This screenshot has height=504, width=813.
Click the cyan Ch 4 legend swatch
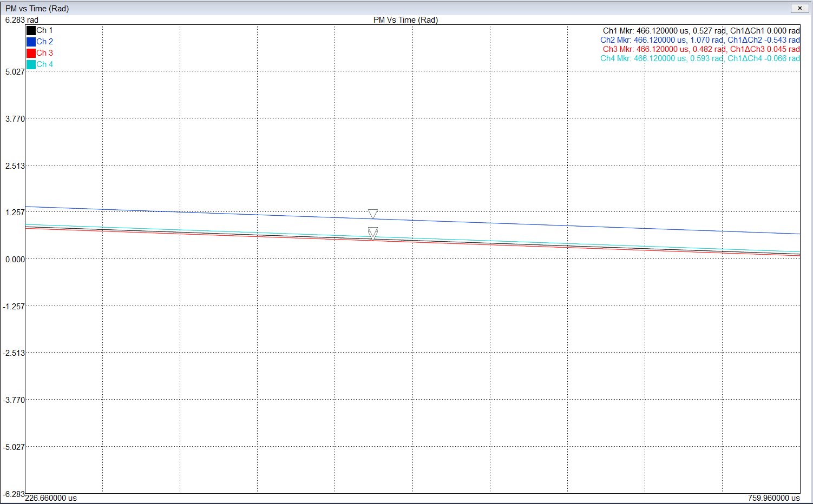pos(31,64)
